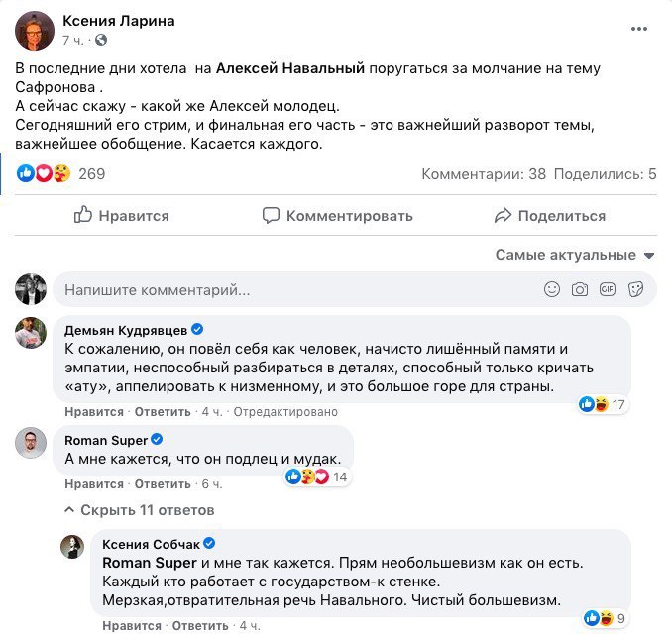Screen dimensions: 672x635
Task: Open the sticker picker icon
Action: point(635,290)
